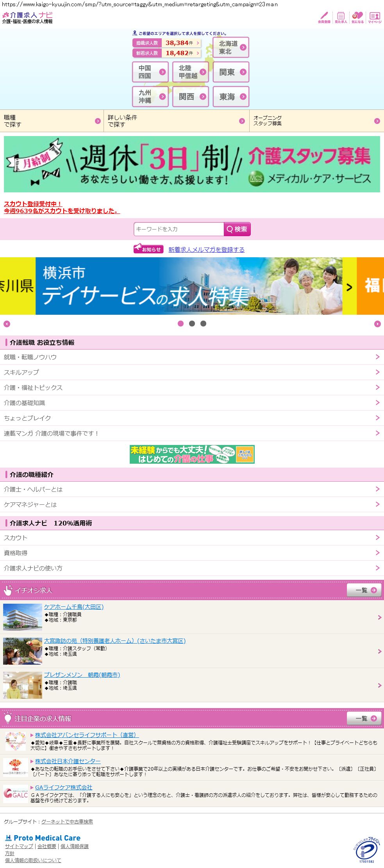This screenshot has height=868, width=384.
Task: Expand the スキルアップ row
Action: [x=192, y=372]
